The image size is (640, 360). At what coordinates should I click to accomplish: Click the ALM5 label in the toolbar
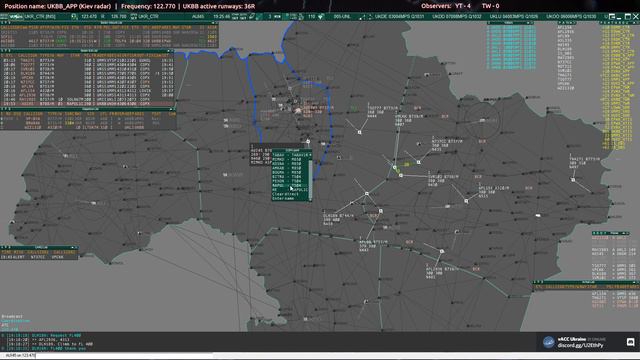coord(198,17)
